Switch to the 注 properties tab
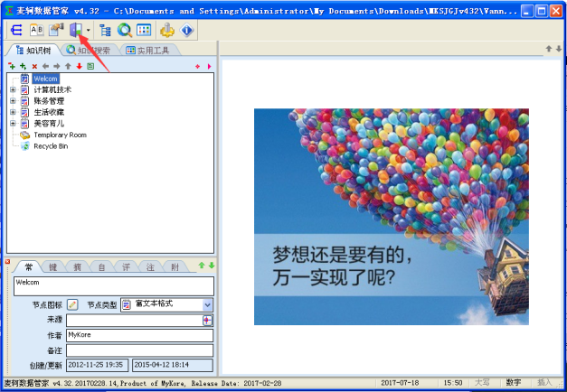The width and height of the screenshot is (567, 392). tap(150, 267)
